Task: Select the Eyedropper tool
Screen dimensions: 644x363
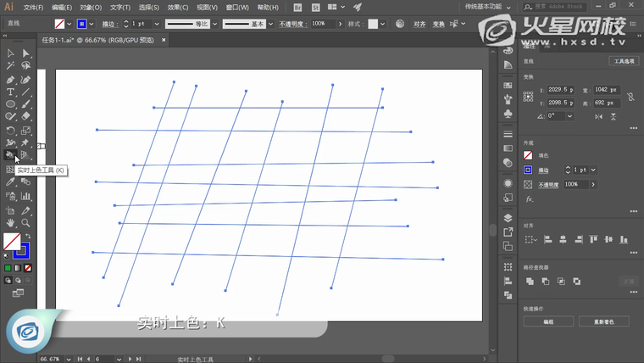Action: pyautogui.click(x=10, y=181)
